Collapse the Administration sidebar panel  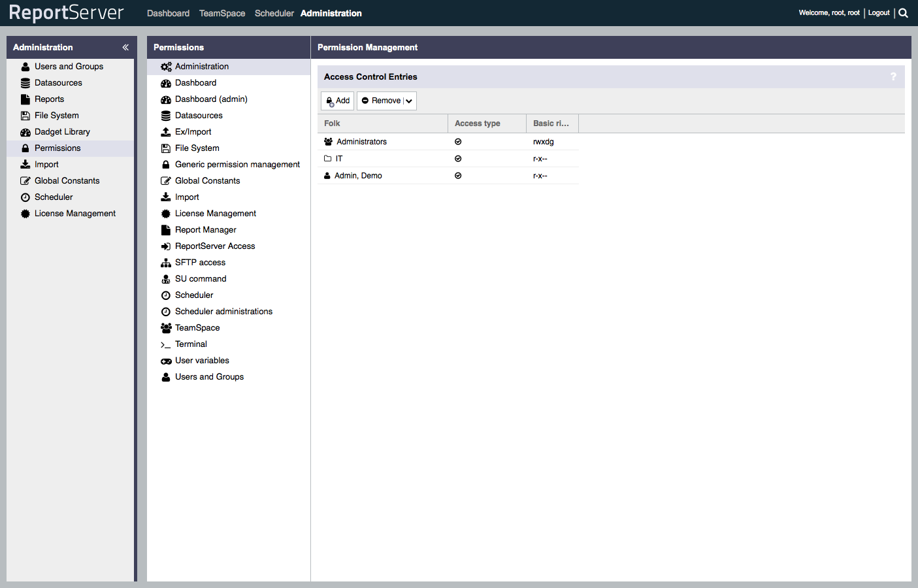125,48
